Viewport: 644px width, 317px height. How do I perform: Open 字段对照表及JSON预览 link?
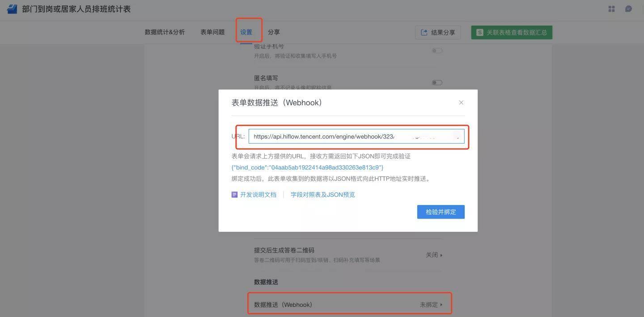[322, 195]
